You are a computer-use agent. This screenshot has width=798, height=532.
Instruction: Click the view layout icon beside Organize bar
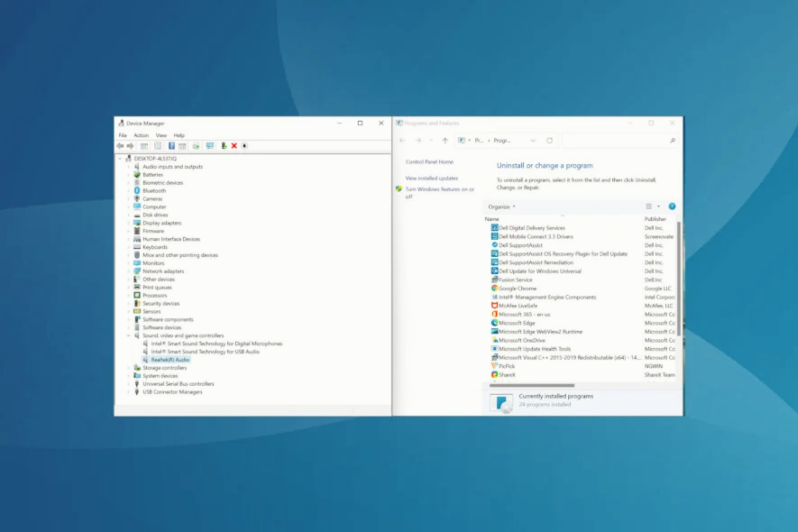click(648, 207)
